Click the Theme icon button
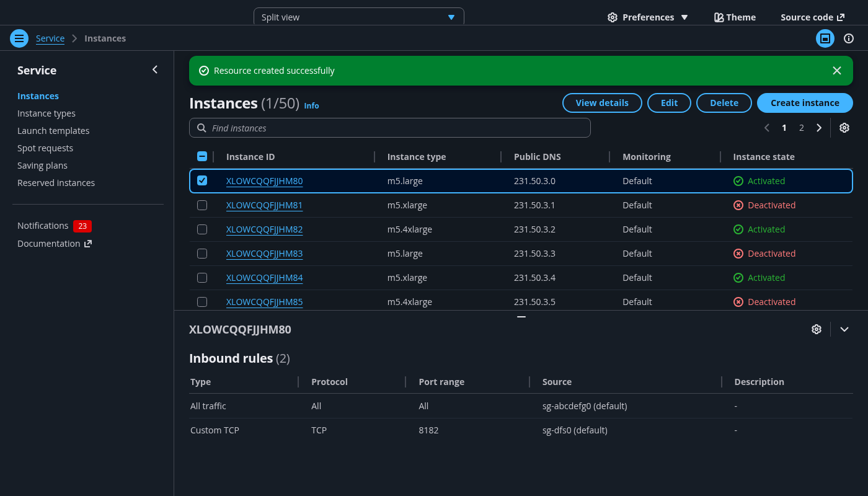 pos(735,17)
